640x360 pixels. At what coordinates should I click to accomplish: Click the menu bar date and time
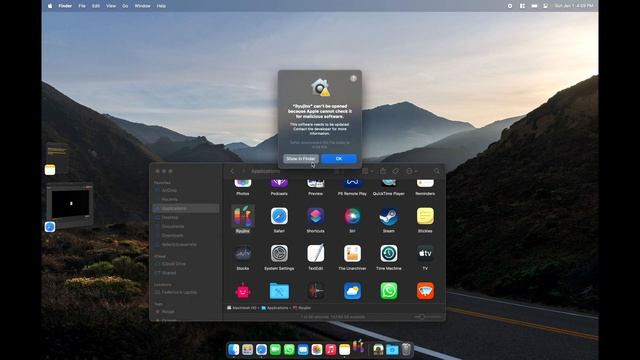pos(573,6)
